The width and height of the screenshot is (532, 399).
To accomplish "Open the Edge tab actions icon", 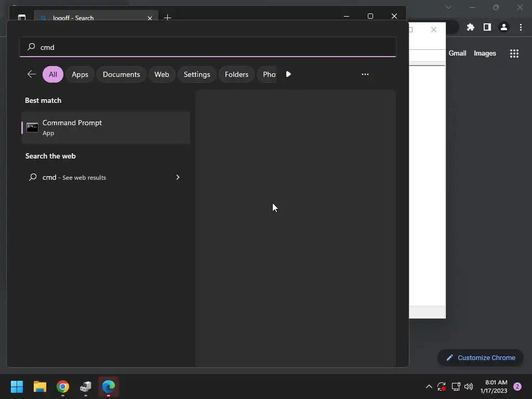I will (x=22, y=17).
